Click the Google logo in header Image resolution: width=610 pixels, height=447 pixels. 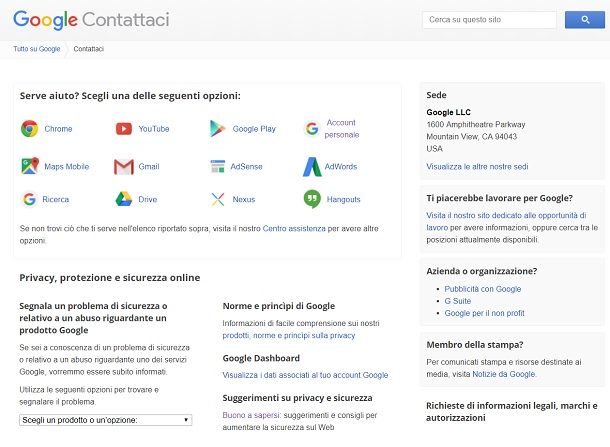pos(45,20)
